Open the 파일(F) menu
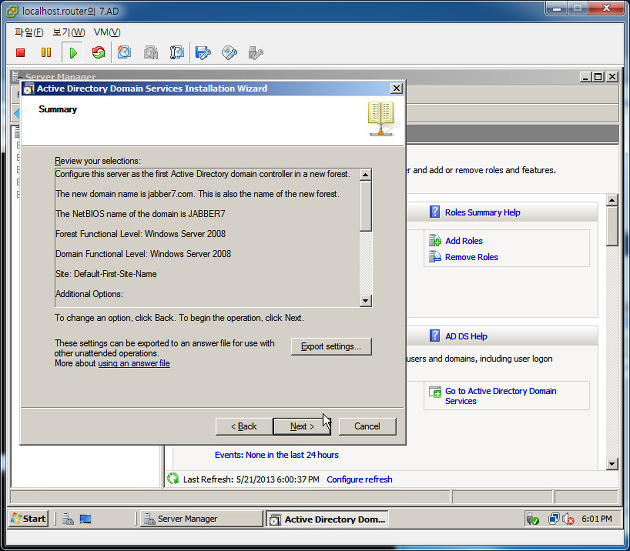Viewport: 630px width, 551px height. [x=29, y=32]
